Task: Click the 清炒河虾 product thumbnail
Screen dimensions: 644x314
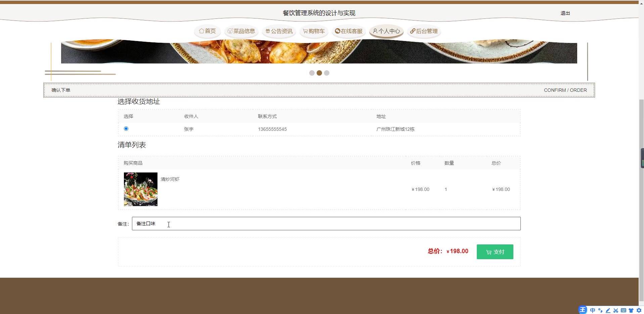Action: click(x=141, y=189)
